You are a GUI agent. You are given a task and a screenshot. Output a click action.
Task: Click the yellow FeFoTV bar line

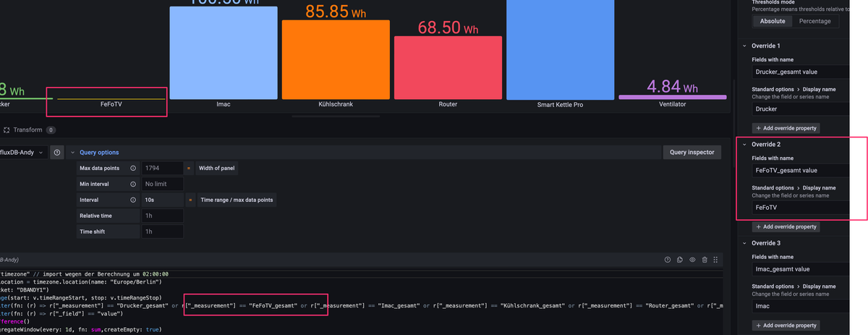(111, 98)
